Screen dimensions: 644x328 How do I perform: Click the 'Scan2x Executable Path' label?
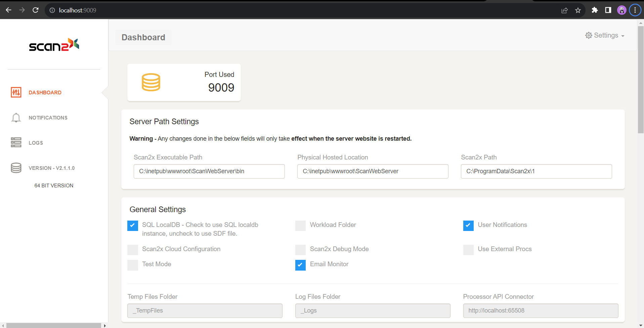(168, 157)
